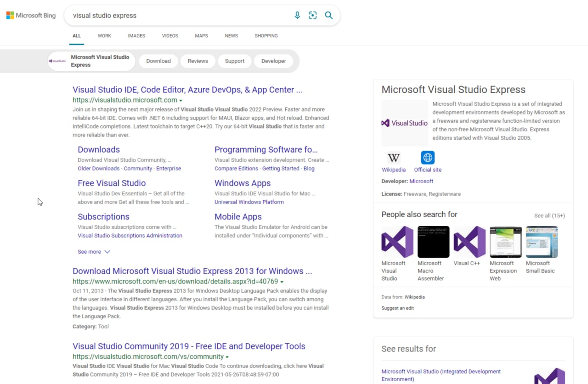This screenshot has height=384, width=588.
Task: Select Microsoft Small Basic thumbnail
Action: [542, 242]
